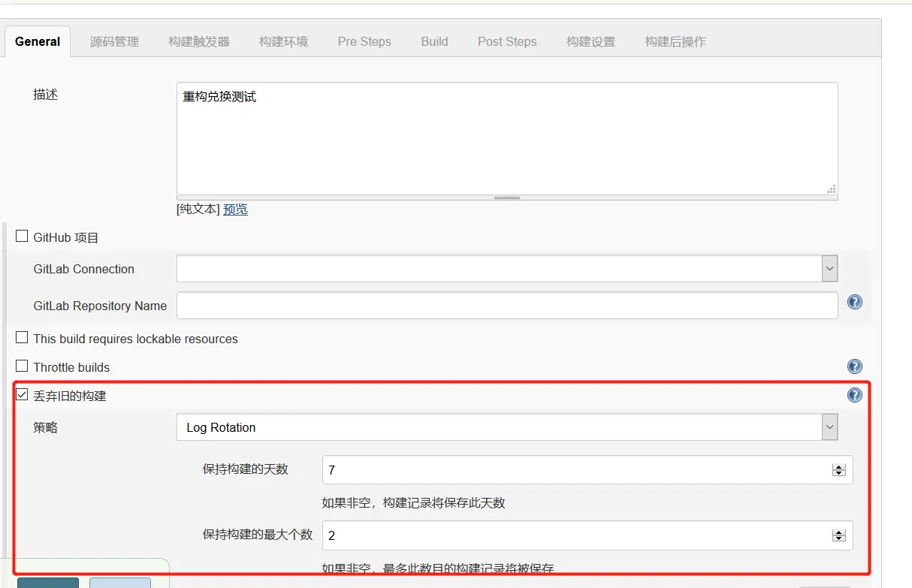Enable the GitHub 项目 checkbox

click(x=22, y=237)
